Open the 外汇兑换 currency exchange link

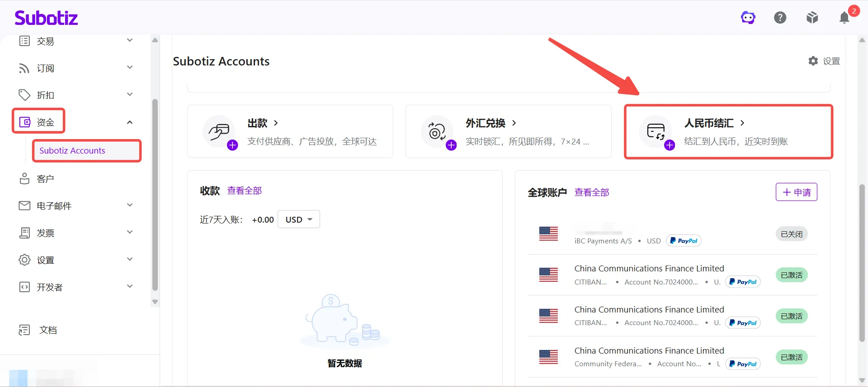point(491,123)
